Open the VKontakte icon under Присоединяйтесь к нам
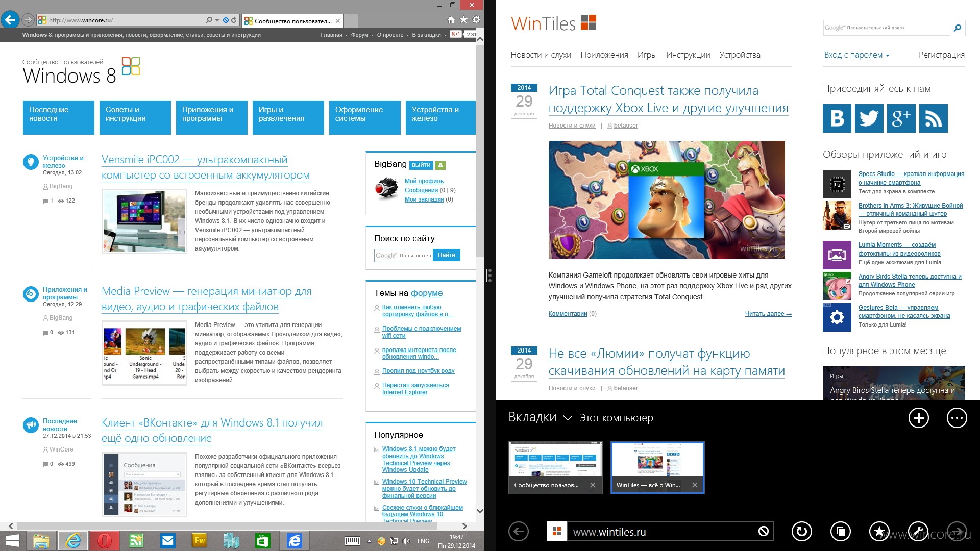The height and width of the screenshot is (551, 980). coord(837,118)
